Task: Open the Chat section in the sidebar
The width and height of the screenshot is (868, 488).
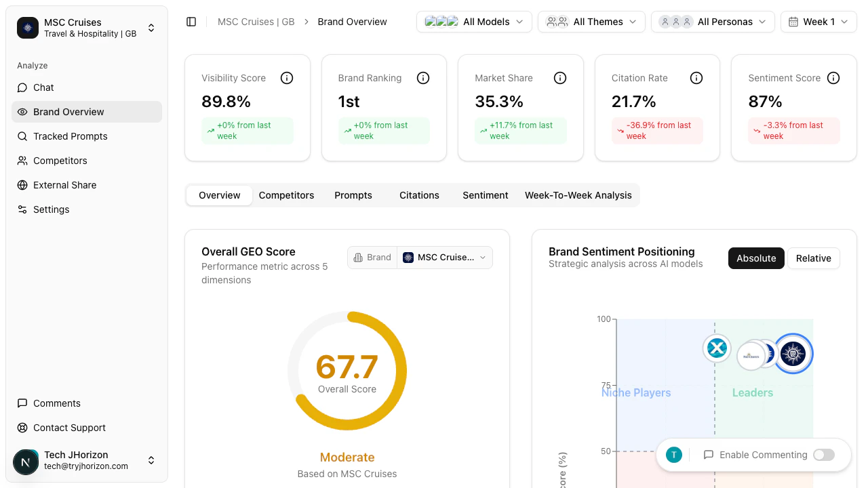Action: pyautogui.click(x=43, y=87)
